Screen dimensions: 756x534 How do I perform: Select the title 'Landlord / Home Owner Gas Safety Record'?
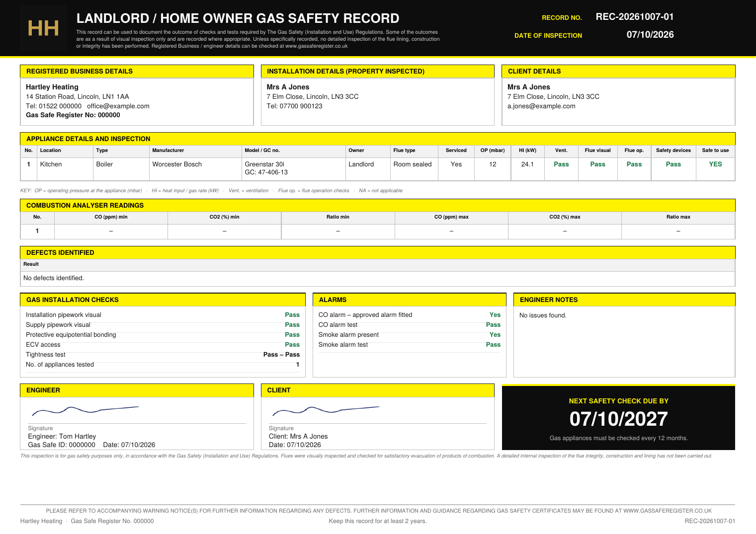coord(238,18)
